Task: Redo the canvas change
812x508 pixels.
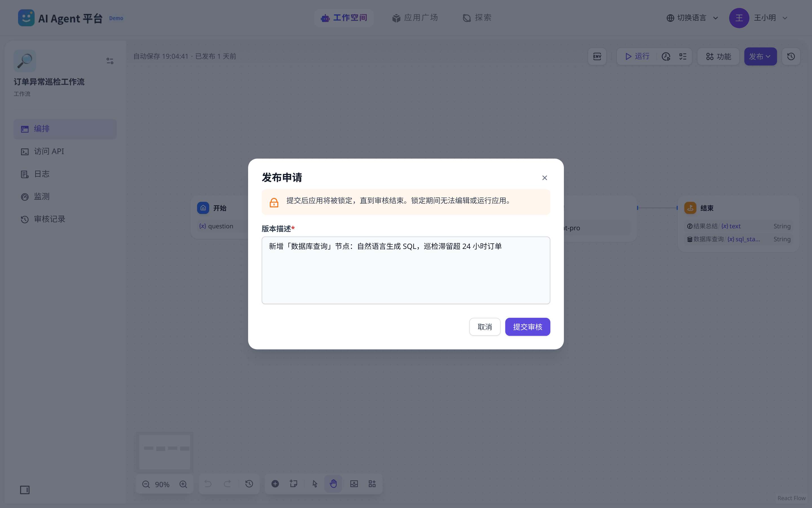Action: 227,484
